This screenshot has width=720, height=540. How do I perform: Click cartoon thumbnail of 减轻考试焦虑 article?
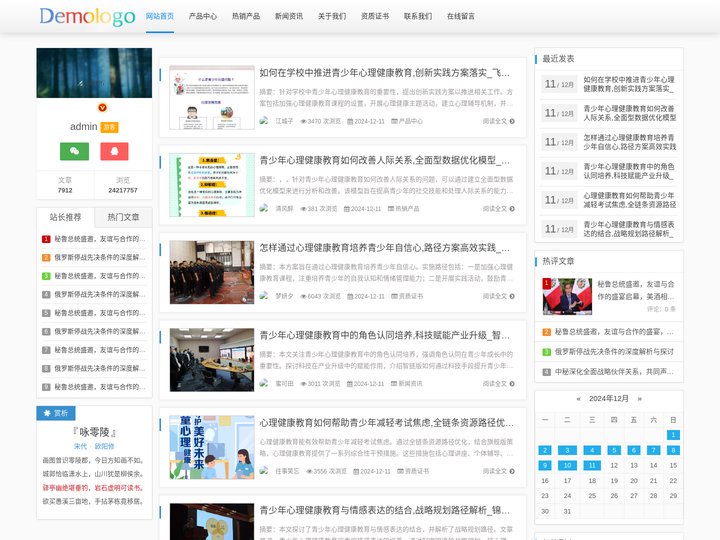212,447
